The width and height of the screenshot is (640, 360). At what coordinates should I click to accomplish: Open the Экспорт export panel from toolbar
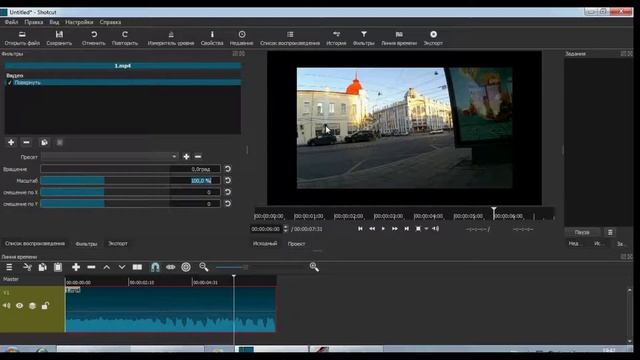[x=433, y=38]
